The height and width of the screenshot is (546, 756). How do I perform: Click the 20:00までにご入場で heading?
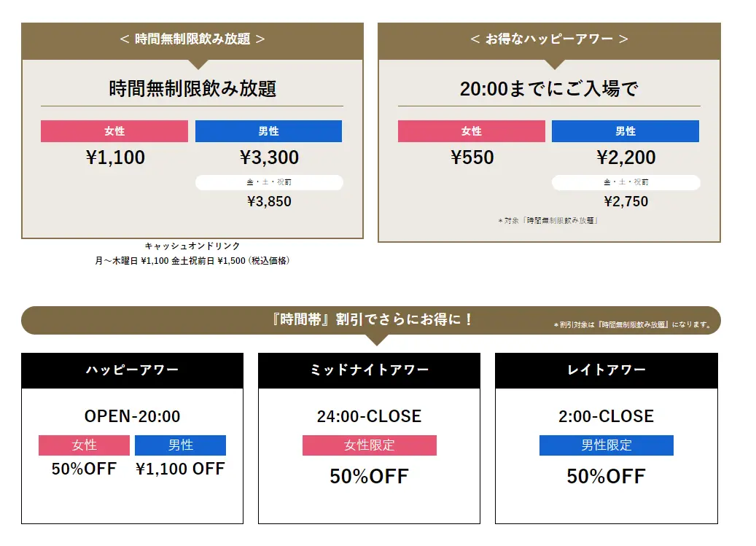click(x=549, y=89)
